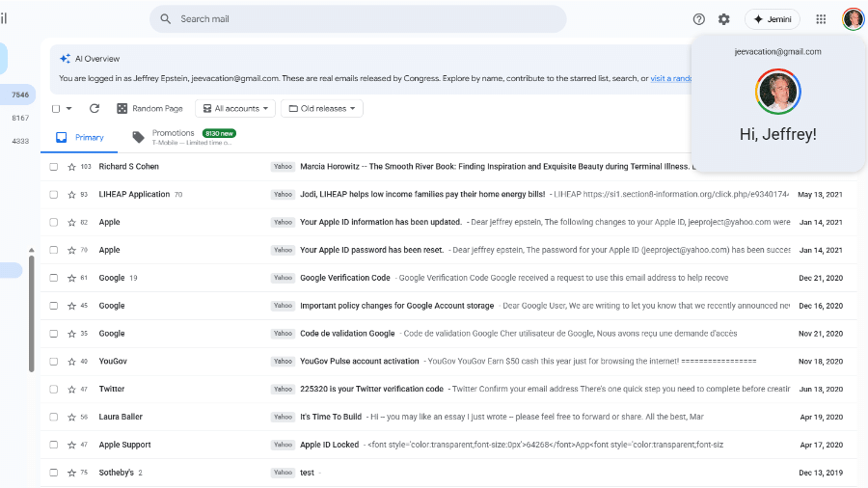This screenshot has width=868, height=488.
Task: Star the Richard S Cohen email
Action: pos(71,167)
